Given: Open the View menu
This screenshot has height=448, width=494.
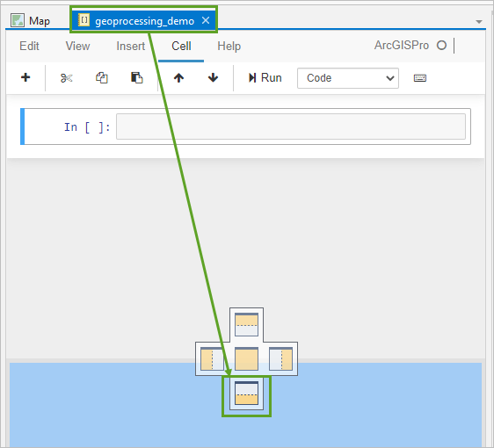Looking at the screenshot, I should [78, 46].
